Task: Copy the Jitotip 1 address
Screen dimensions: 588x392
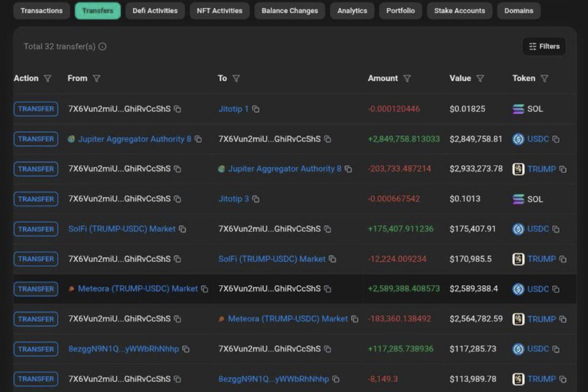Action: tap(256, 109)
